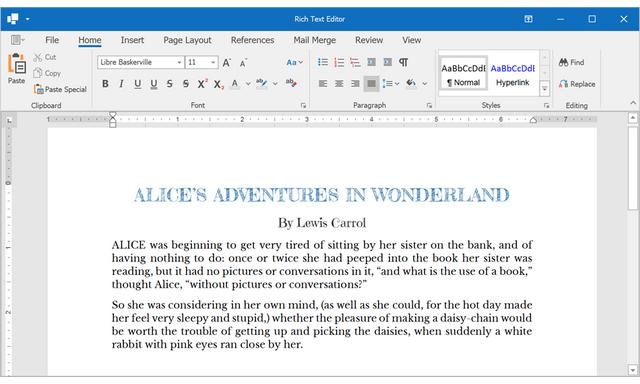640x384 pixels.
Task: Click the Replace button
Action: (577, 84)
